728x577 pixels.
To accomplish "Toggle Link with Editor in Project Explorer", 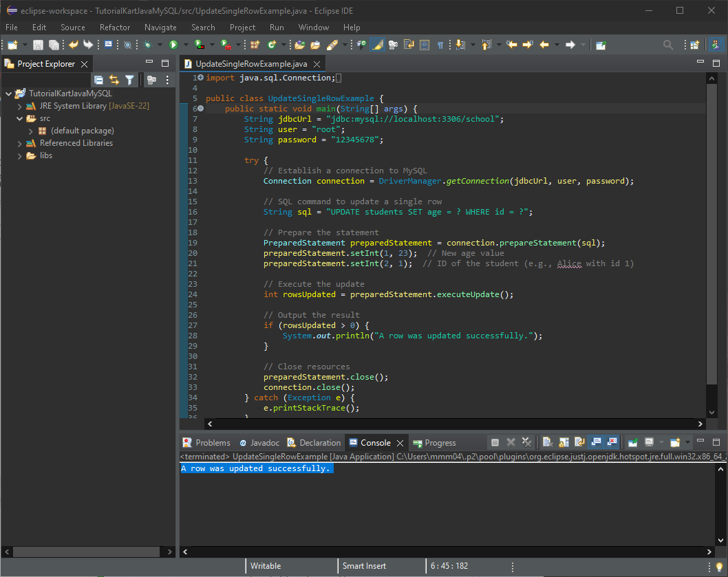I will 114,80.
